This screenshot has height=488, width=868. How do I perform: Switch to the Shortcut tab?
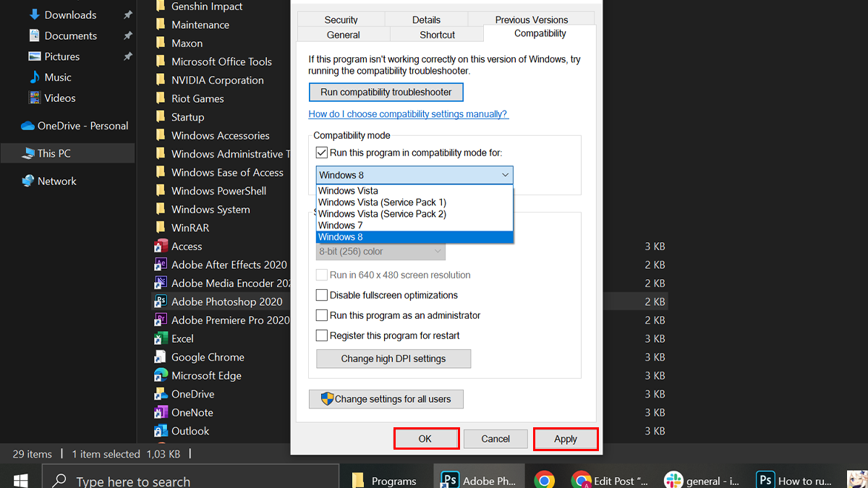[x=438, y=35]
